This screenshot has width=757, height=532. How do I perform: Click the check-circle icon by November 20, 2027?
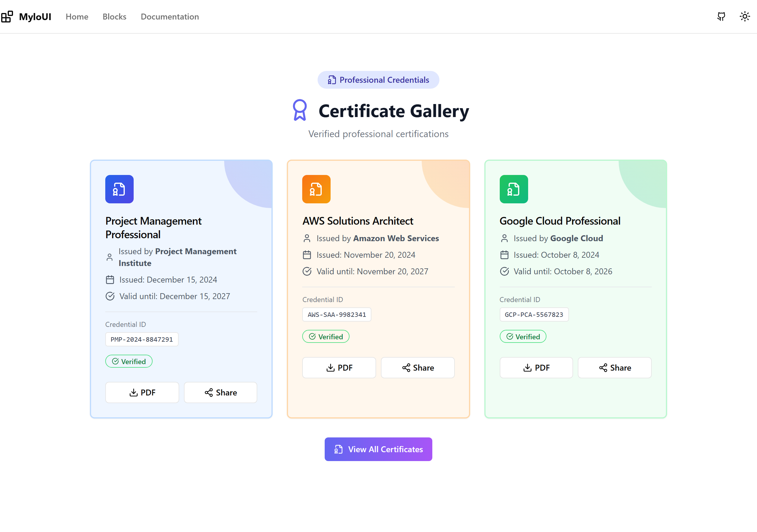[x=307, y=271]
